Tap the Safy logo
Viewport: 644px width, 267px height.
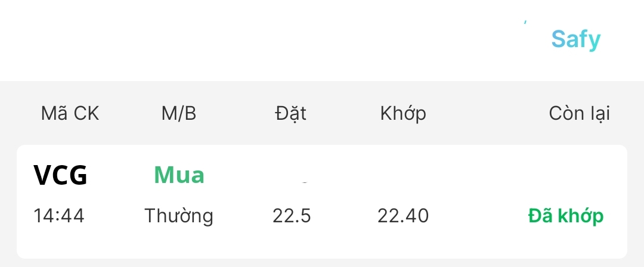(575, 39)
